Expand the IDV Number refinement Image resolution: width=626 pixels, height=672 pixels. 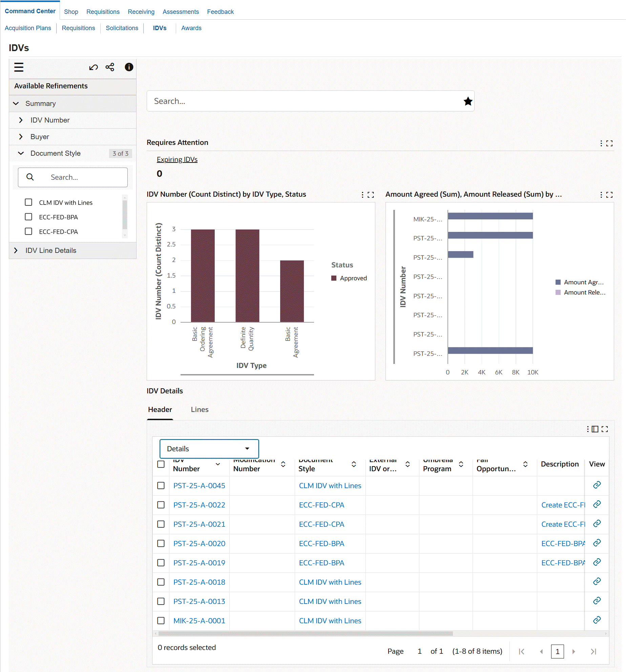[x=21, y=120]
